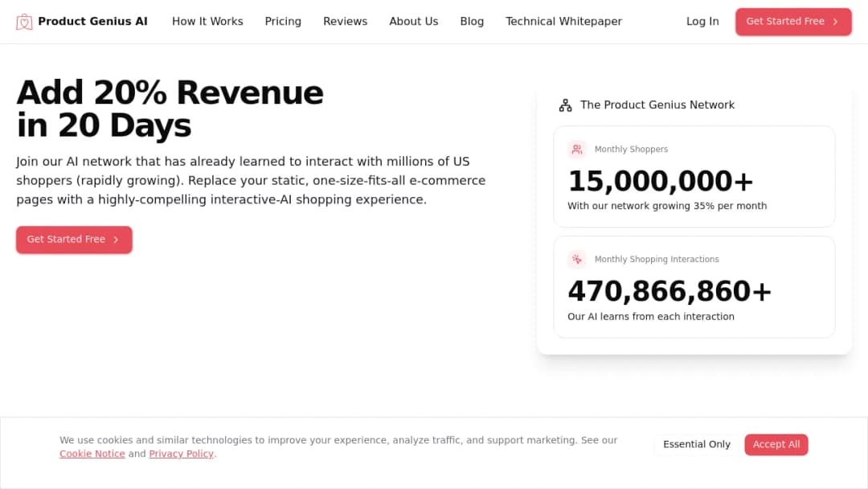Click the network hierarchy icon beside Product Genius Network
Viewport: 868px width, 489px height.
click(565, 105)
